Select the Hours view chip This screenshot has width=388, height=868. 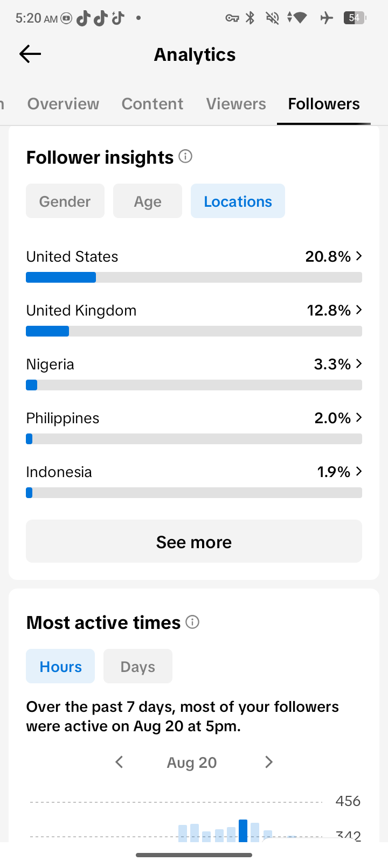coord(60,666)
